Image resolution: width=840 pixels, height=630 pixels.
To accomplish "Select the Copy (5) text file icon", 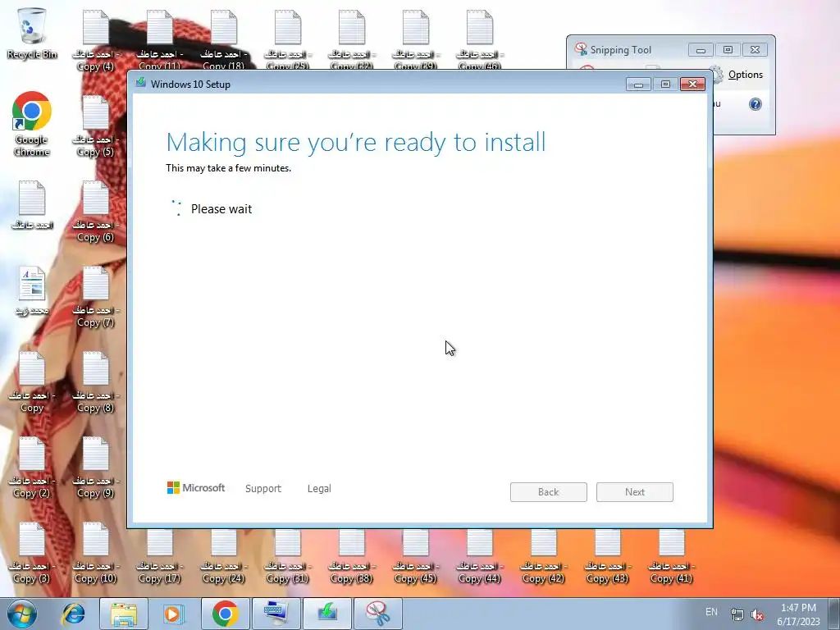I will 96,126.
